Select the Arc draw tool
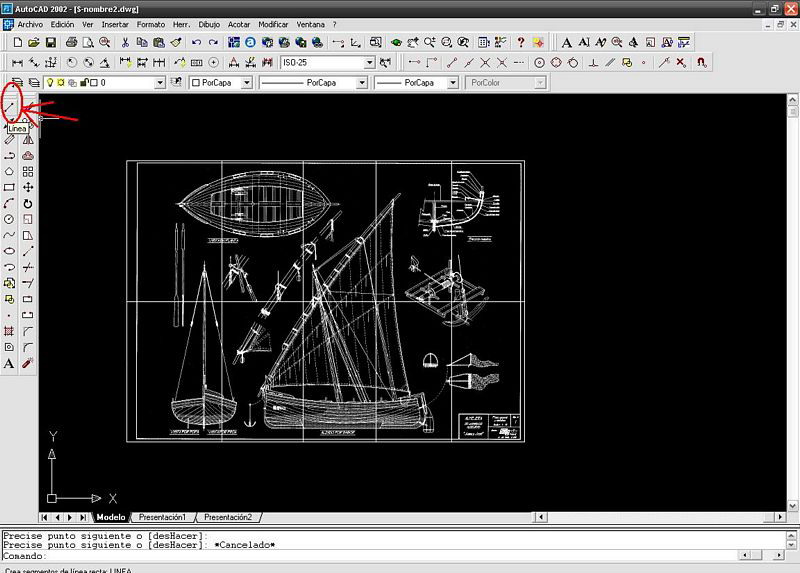 9,204
